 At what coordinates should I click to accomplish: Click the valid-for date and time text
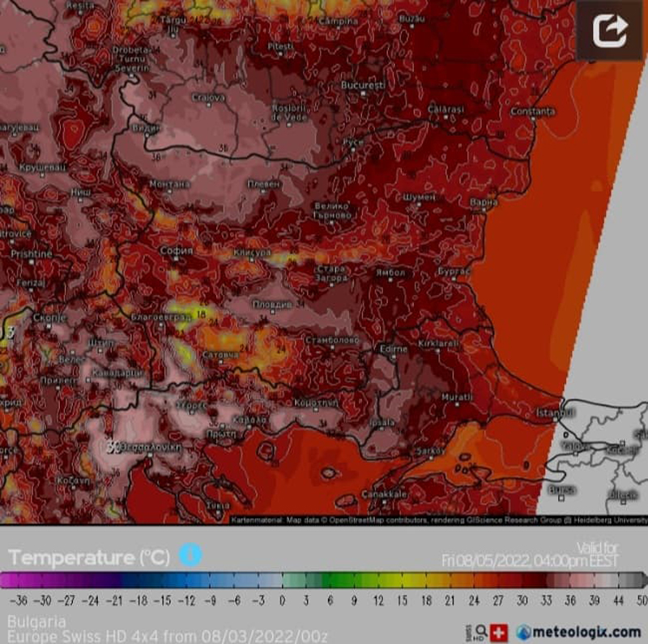point(531,560)
